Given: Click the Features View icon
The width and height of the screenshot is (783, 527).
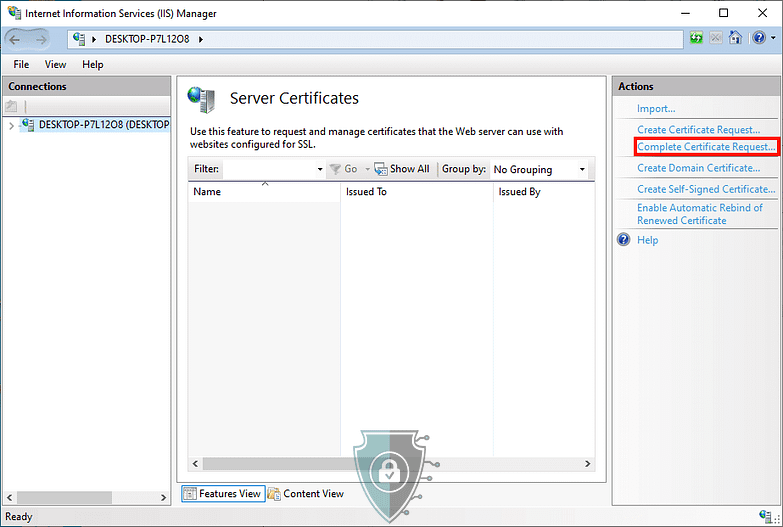Looking at the screenshot, I should tap(190, 494).
